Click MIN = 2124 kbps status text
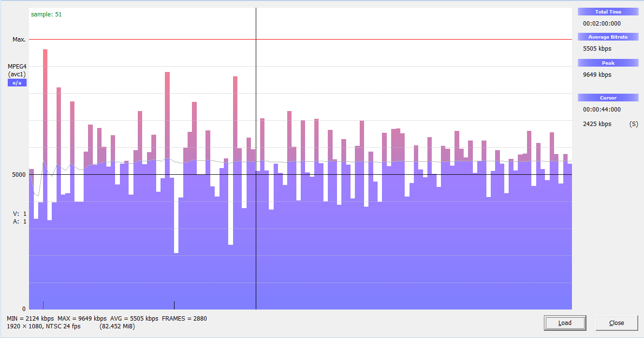This screenshot has height=338, width=644. tap(30, 318)
